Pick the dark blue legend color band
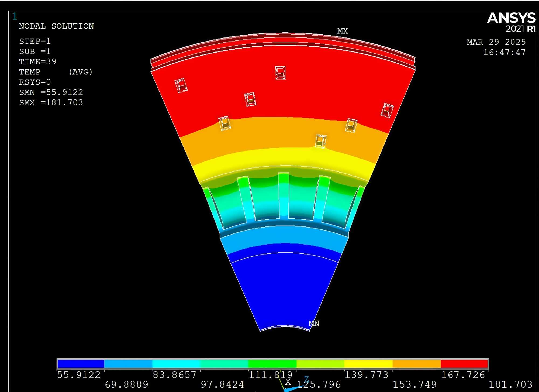The height and width of the screenshot is (392, 539). 81,364
